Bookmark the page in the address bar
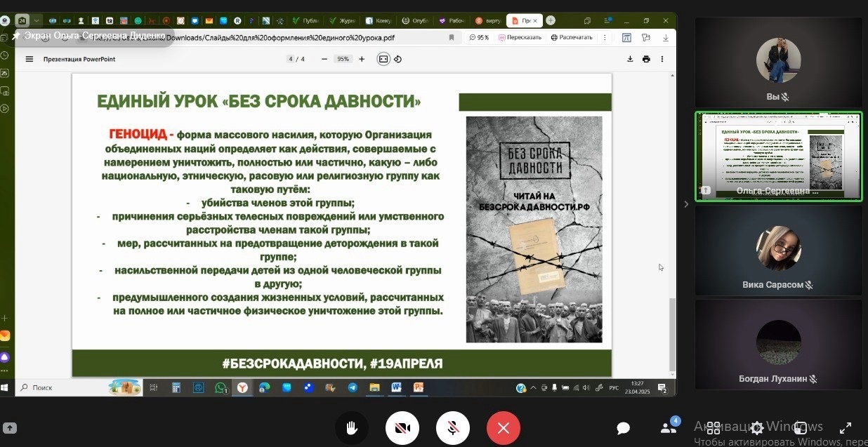868x447 pixels. (x=452, y=37)
